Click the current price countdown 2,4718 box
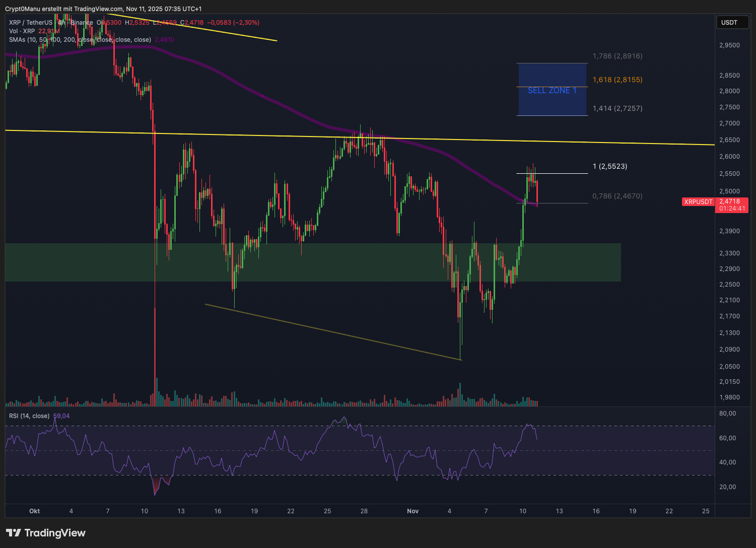Image resolution: width=756 pixels, height=548 pixels. click(x=732, y=205)
